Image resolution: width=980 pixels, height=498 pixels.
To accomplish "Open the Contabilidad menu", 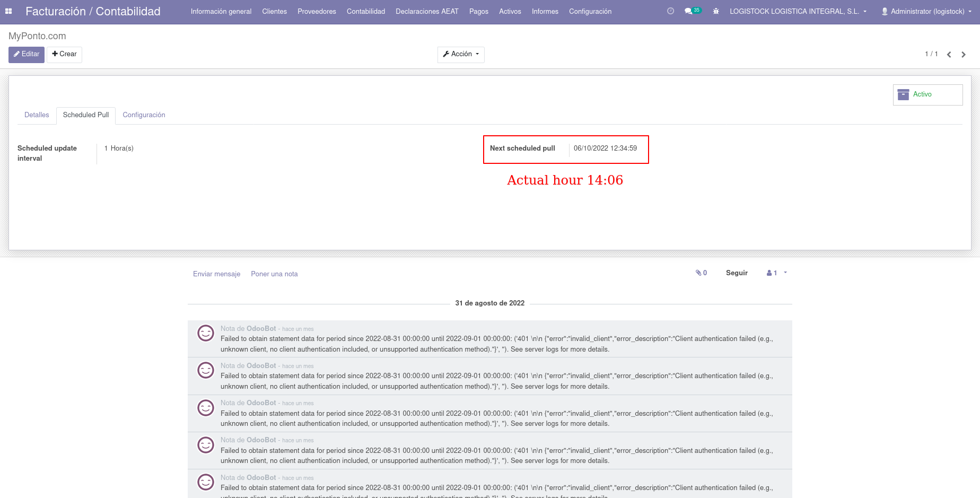I will 366,11.
